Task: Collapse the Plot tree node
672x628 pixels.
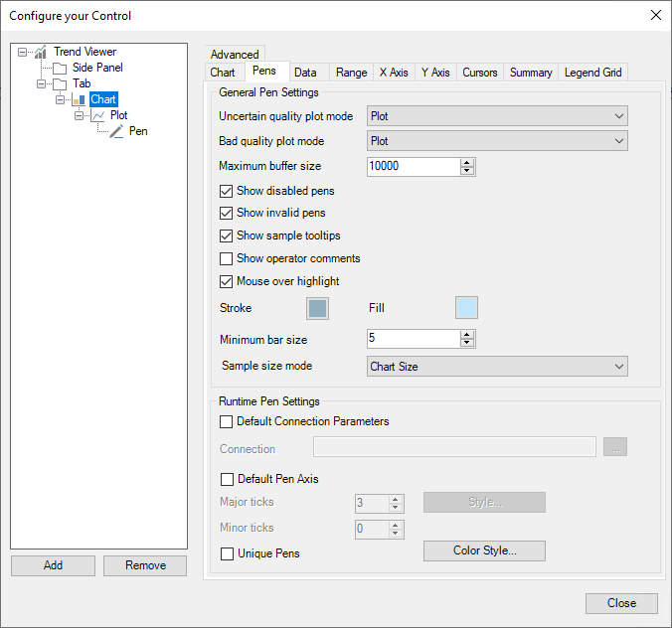Action: 79,115
